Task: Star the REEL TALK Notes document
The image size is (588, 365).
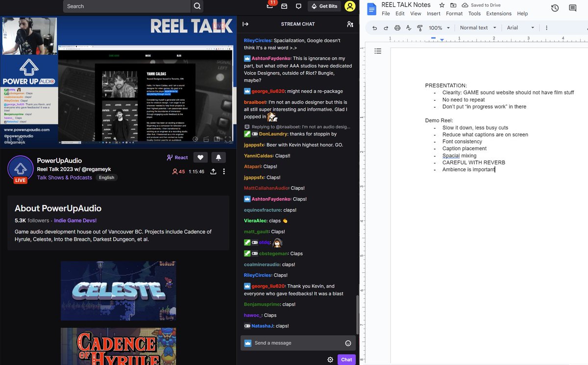Action: (441, 5)
